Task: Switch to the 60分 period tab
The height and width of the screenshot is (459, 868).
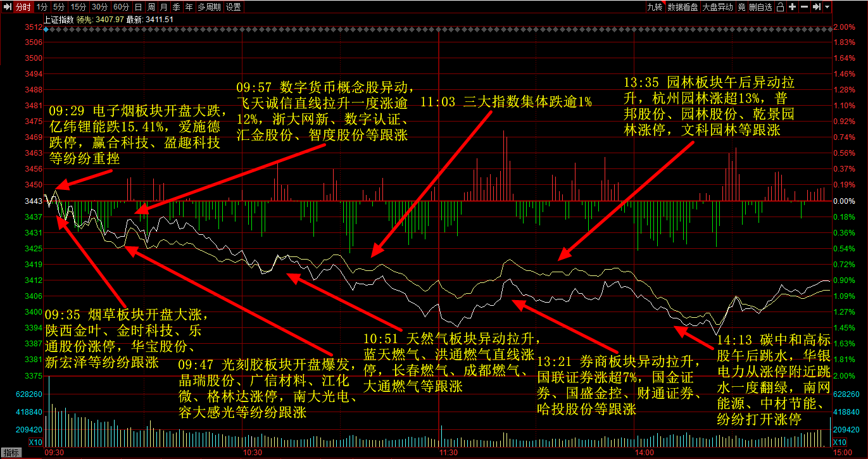Action: click(121, 7)
